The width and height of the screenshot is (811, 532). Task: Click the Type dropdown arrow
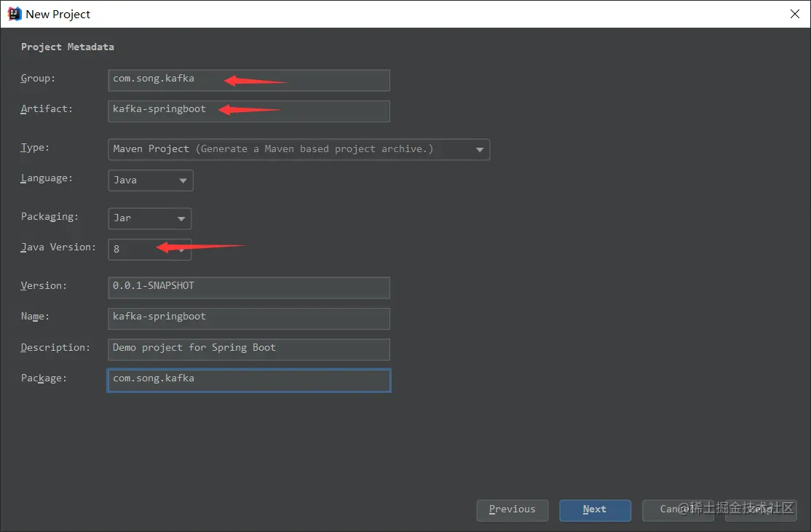(480, 150)
